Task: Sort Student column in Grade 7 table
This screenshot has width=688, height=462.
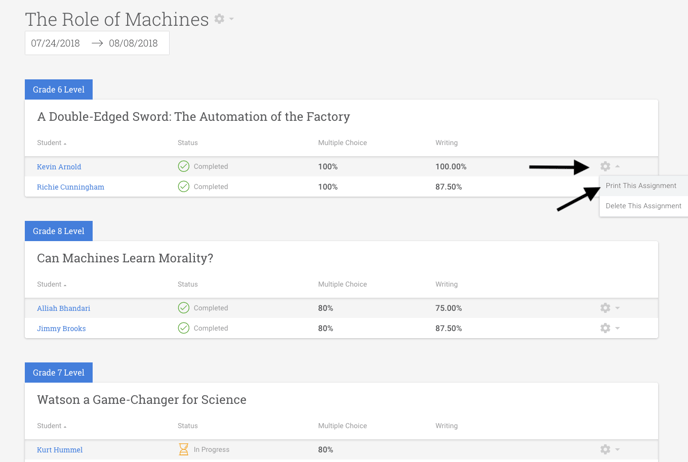Action: [52, 426]
